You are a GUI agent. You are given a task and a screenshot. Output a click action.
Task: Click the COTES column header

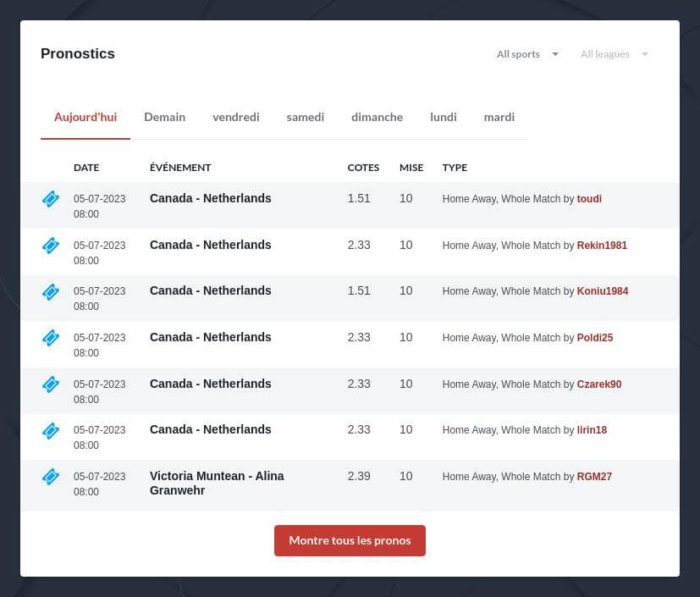[363, 168]
